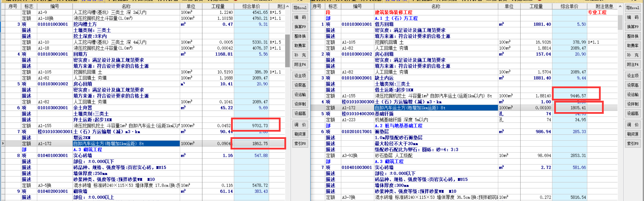The width and height of the screenshot is (644, 201).
Task: Click the right pane 换算F9 button
Action: 633,27
